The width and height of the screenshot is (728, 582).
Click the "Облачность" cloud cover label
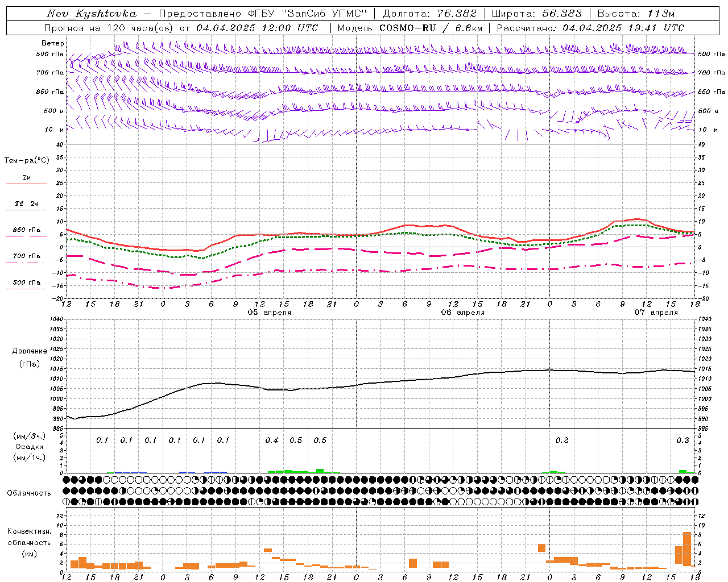pyautogui.click(x=29, y=493)
